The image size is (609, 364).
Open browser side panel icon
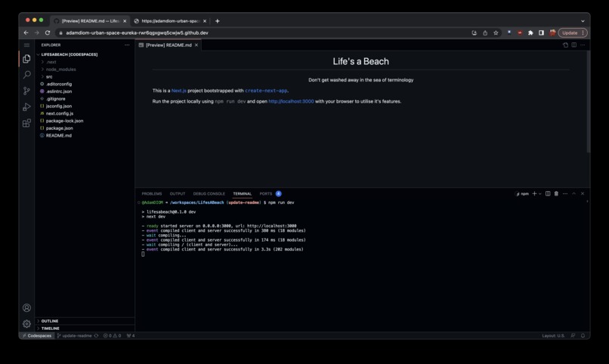click(542, 33)
